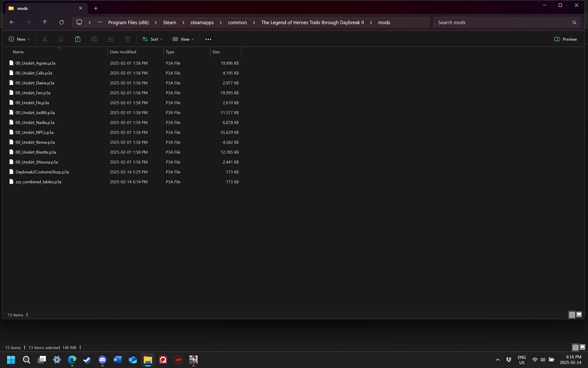Open Task View on taskbar
This screenshot has width=588, height=368.
pyautogui.click(x=42, y=360)
